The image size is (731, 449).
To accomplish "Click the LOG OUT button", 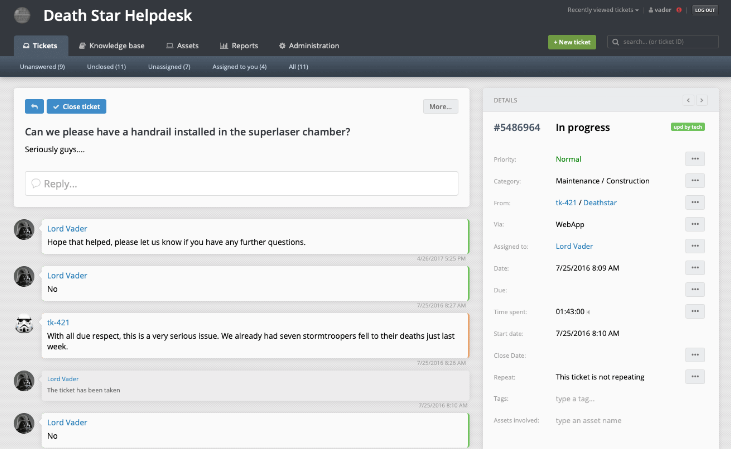I will click(x=704, y=10).
